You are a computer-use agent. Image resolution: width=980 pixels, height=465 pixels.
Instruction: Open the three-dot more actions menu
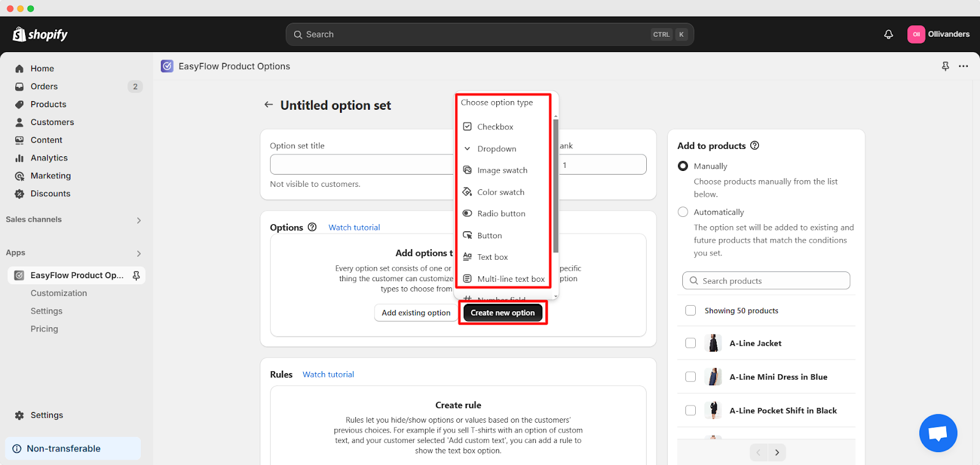pyautogui.click(x=963, y=66)
